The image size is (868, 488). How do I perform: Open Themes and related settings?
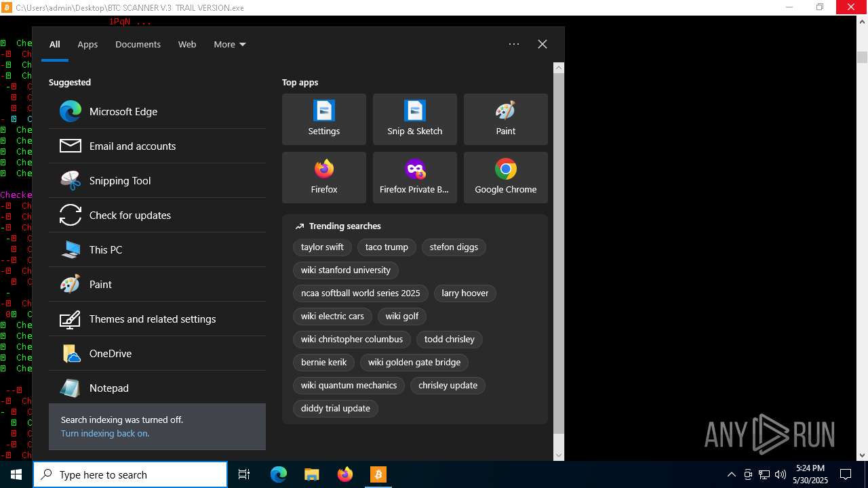pyautogui.click(x=157, y=319)
